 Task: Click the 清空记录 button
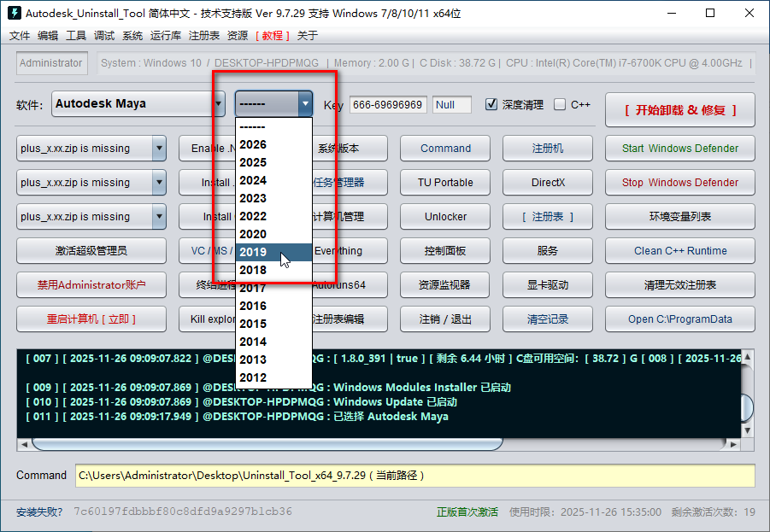point(548,319)
